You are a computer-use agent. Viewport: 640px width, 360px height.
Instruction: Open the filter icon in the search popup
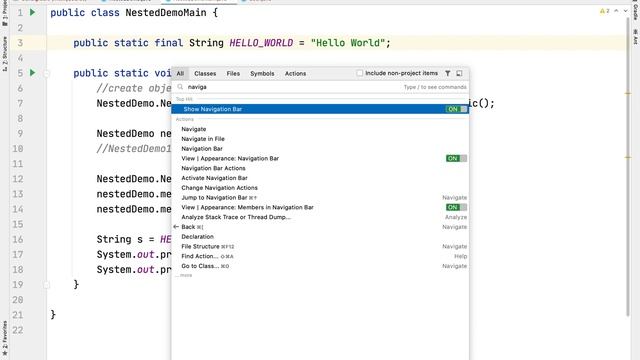[x=448, y=73]
